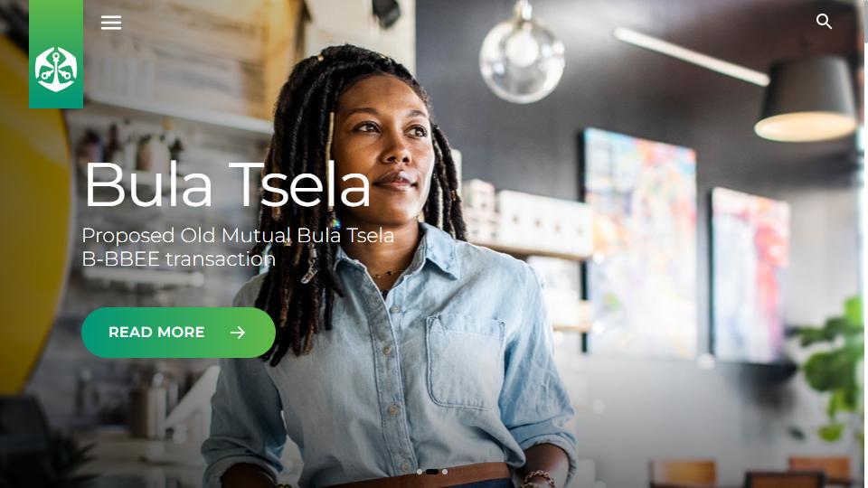The image size is (868, 488).
Task: Click the "Bula Tsela" headline
Action: [x=227, y=184]
